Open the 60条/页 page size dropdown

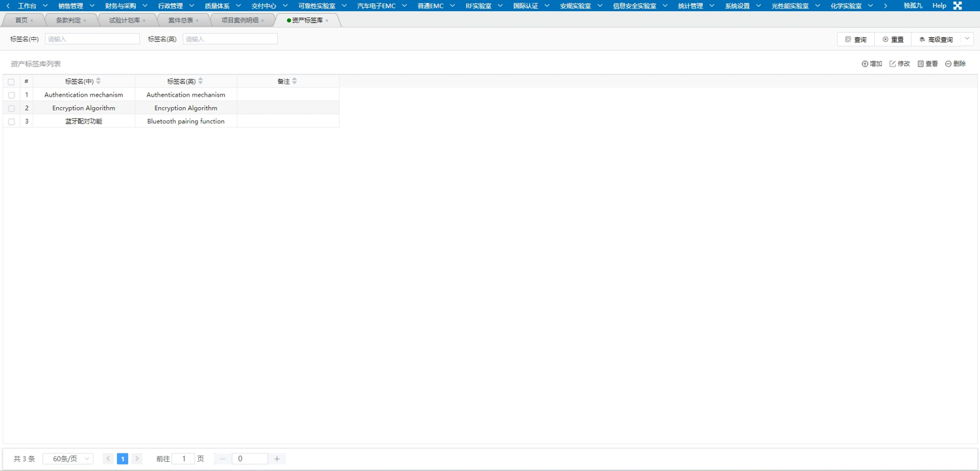[x=68, y=459]
